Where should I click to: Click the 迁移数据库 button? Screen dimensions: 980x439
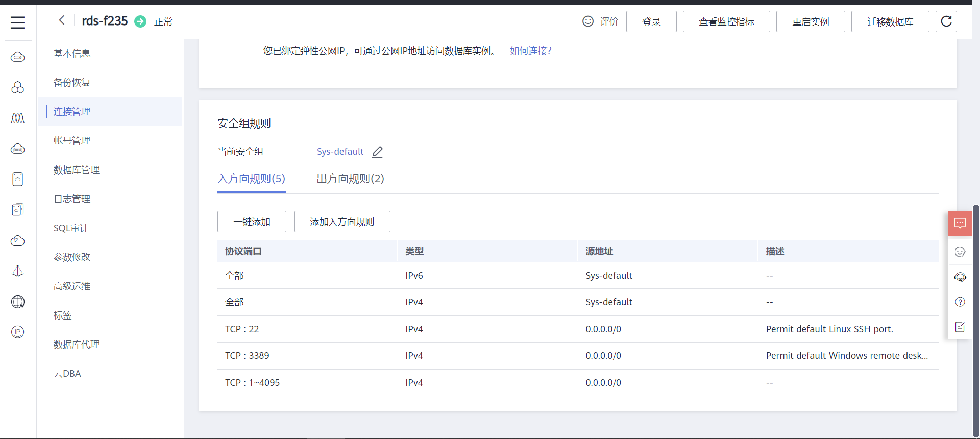pyautogui.click(x=890, y=21)
